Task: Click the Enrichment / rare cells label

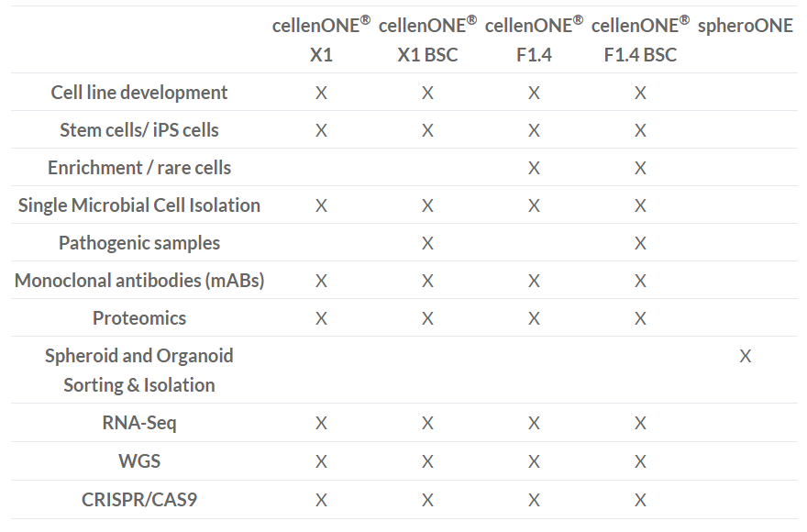Action: (139, 168)
